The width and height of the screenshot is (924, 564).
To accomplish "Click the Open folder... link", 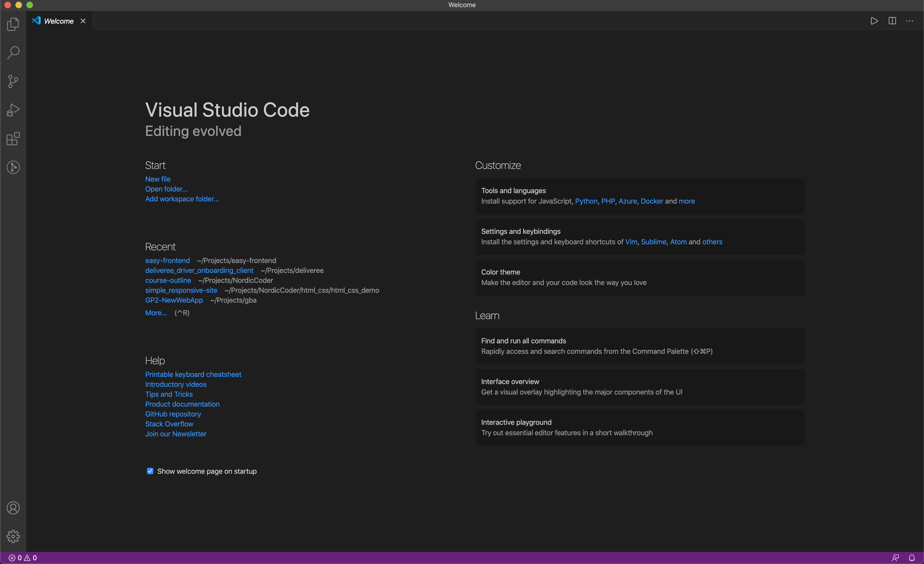I will (x=166, y=189).
